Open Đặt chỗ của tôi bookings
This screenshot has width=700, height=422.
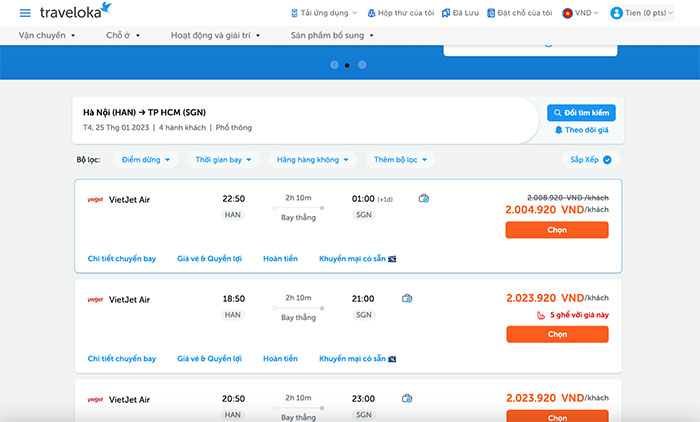click(x=520, y=13)
